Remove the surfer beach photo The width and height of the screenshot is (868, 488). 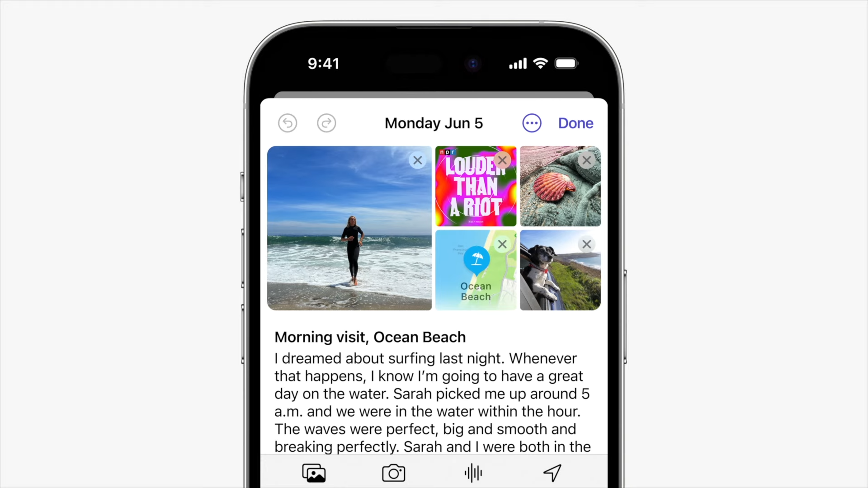(x=417, y=160)
